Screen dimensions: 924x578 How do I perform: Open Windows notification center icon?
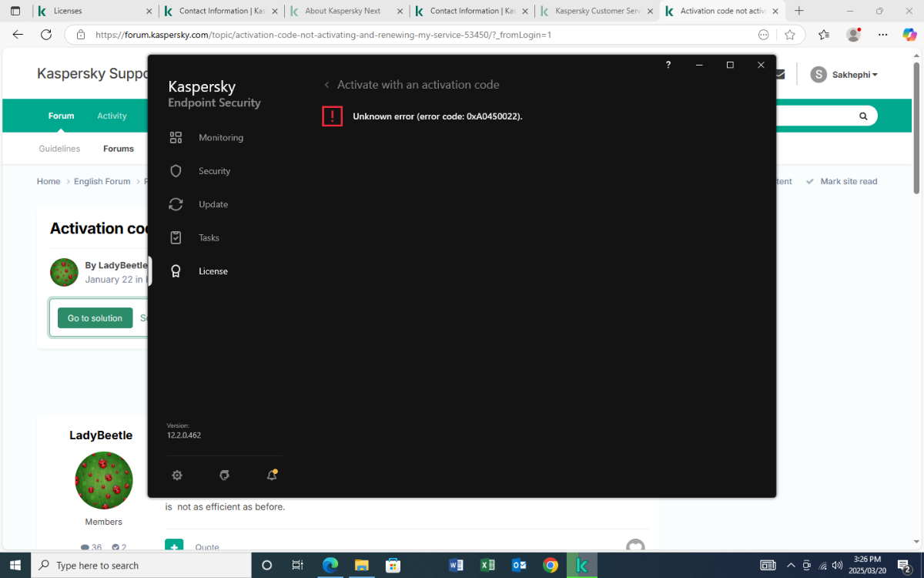tap(904, 565)
